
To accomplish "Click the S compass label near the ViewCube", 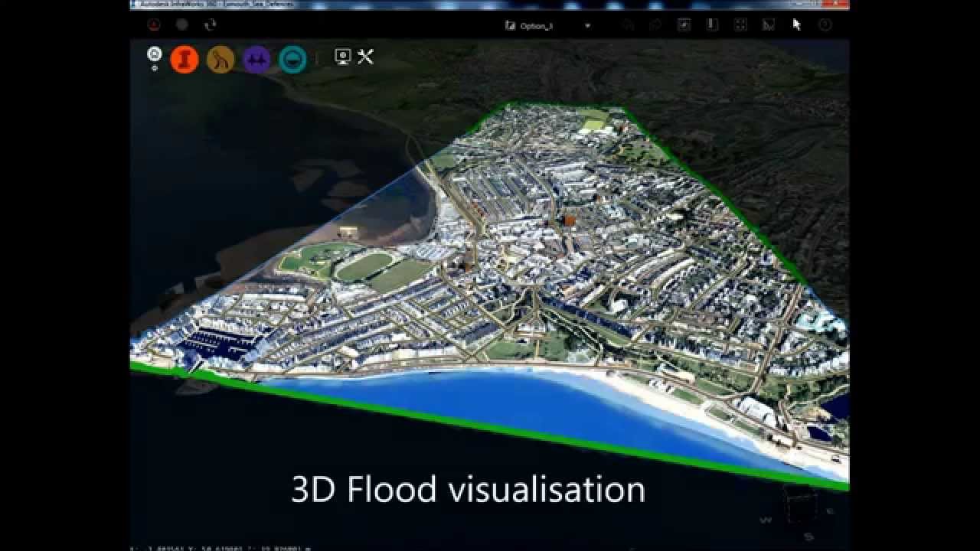I will tap(808, 536).
